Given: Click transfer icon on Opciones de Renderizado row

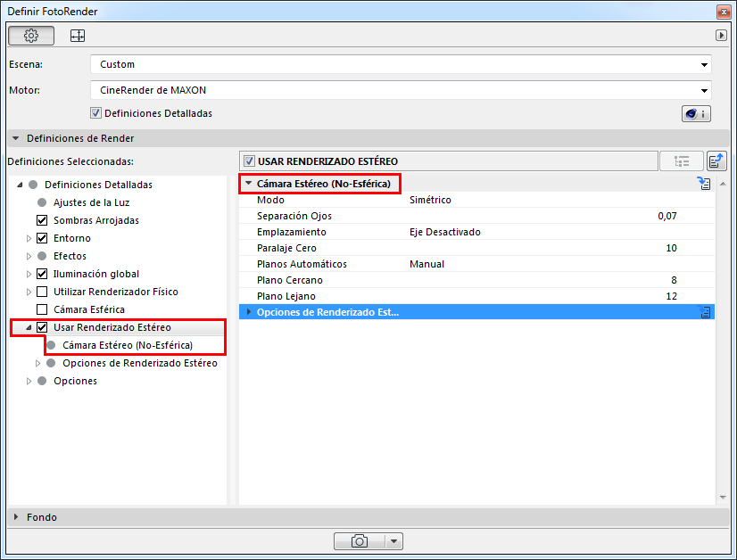Looking at the screenshot, I should 704,312.
